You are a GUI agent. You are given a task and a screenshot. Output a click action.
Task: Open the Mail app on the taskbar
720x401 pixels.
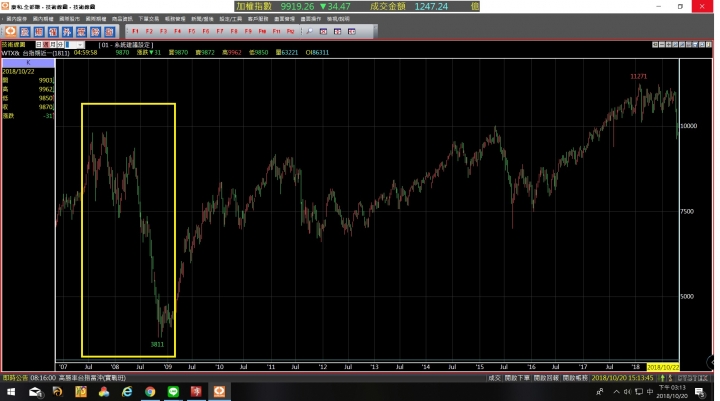pos(35,392)
